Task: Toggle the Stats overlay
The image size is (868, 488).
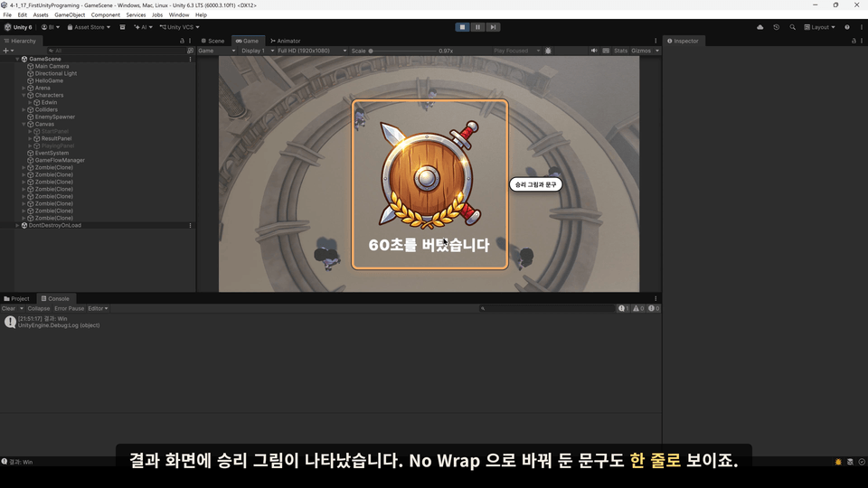Action: 620,51
